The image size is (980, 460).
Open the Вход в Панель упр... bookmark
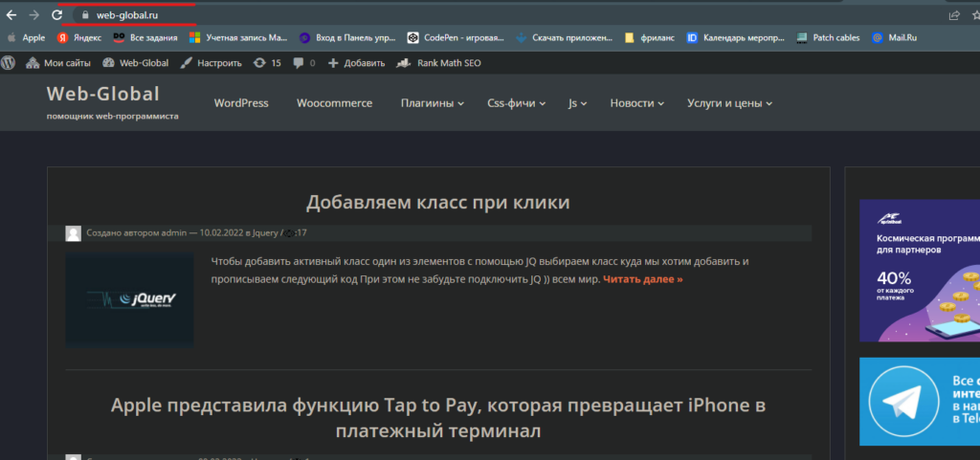347,37
